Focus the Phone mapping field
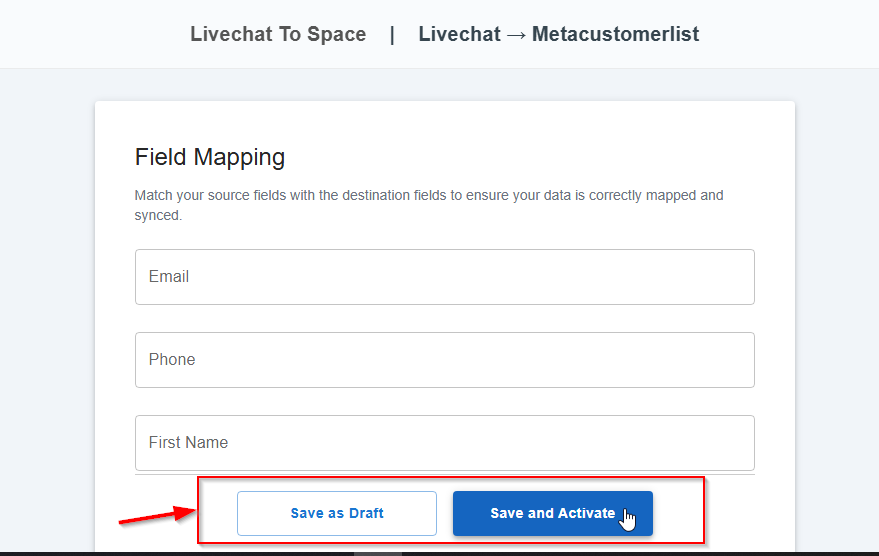 tap(445, 360)
